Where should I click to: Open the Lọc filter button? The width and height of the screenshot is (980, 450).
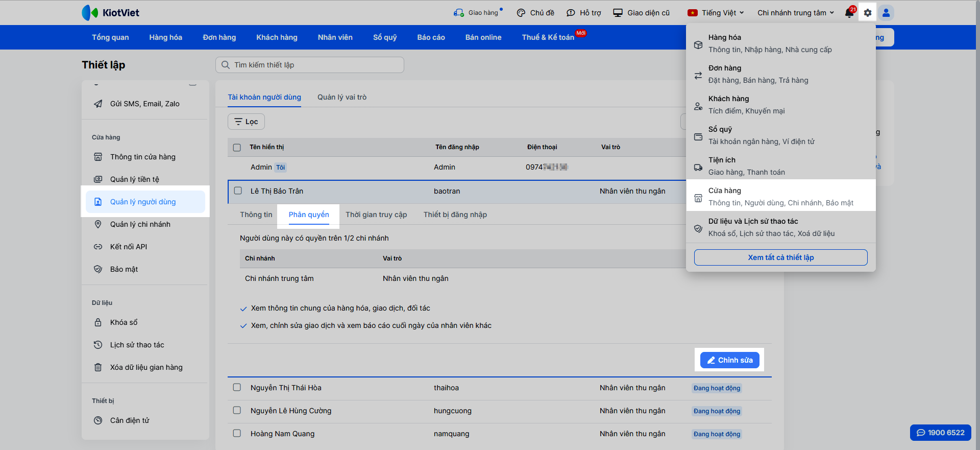[246, 122]
